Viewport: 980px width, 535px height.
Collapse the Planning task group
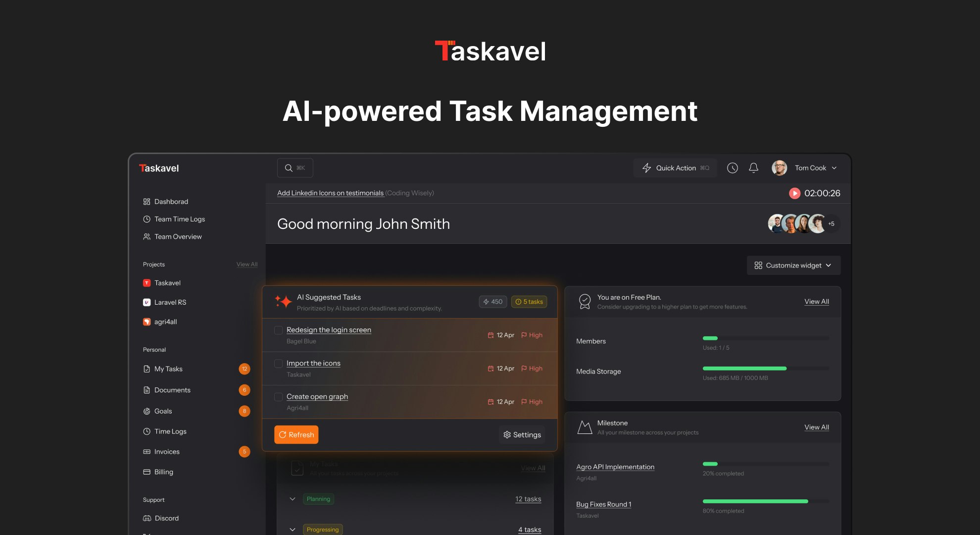click(292, 499)
